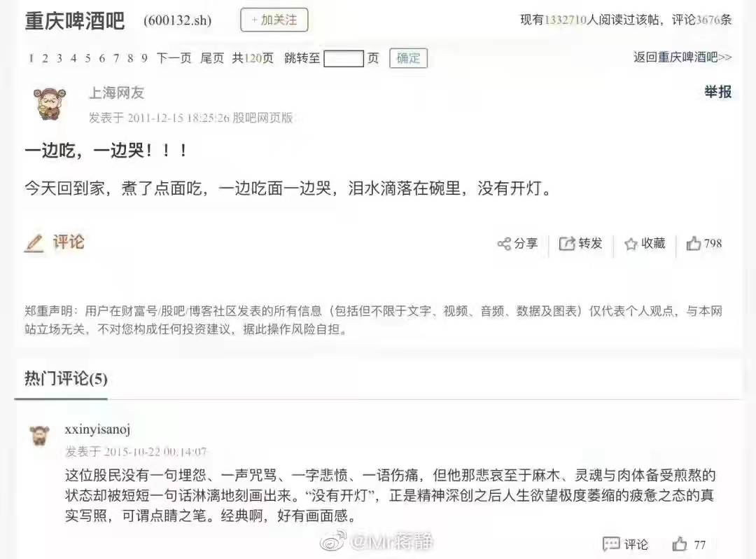Click the 转发 repost icon
Image resolution: width=756 pixels, height=559 pixels.
click(x=566, y=244)
